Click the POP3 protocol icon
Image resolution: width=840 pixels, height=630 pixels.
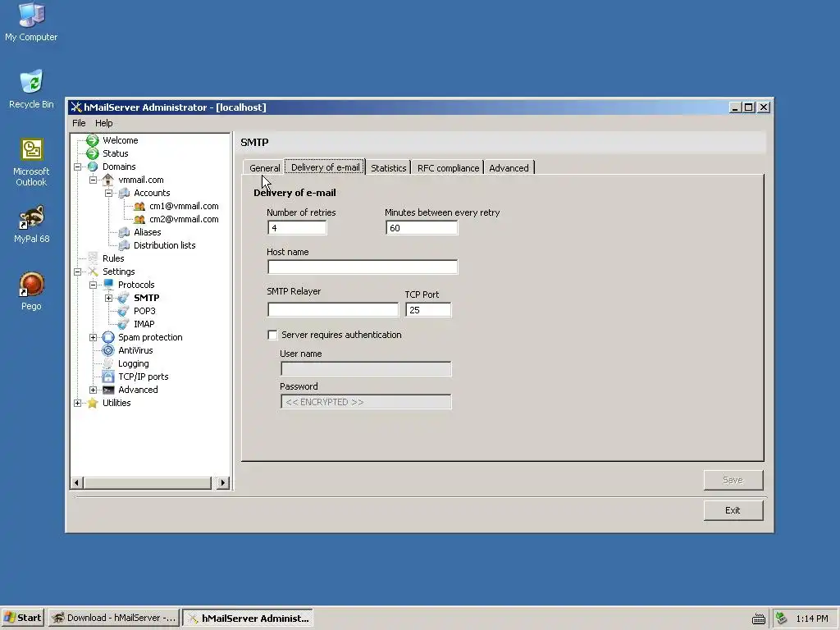tap(124, 311)
